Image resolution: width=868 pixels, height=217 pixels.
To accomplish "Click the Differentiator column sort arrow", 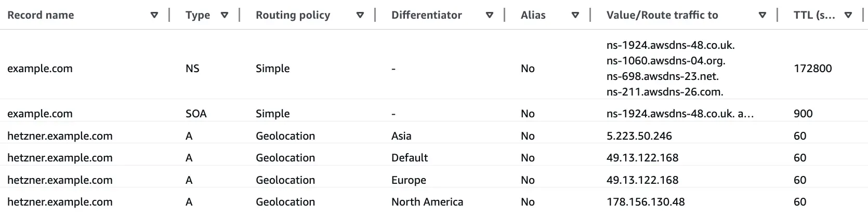I will [489, 16].
